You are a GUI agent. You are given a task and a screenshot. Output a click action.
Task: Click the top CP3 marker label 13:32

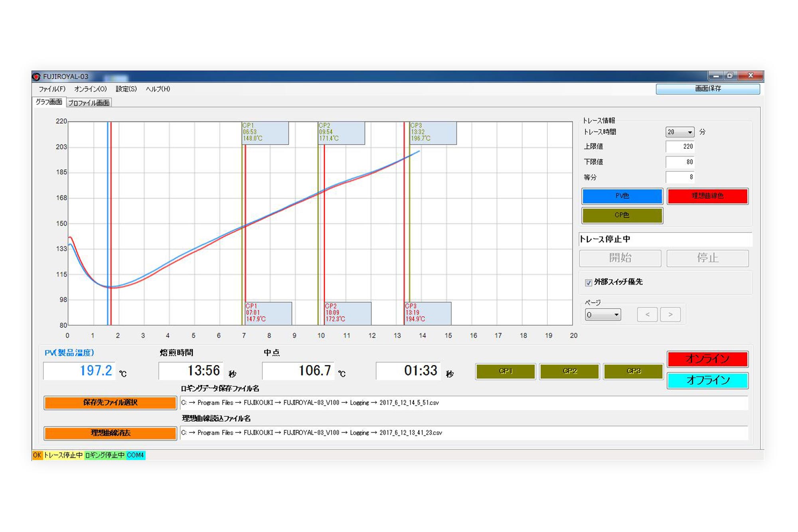point(433,133)
